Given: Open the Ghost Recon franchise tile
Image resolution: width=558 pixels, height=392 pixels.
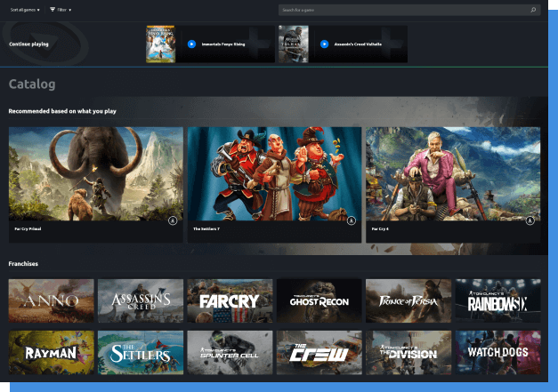Looking at the screenshot, I should pos(319,300).
